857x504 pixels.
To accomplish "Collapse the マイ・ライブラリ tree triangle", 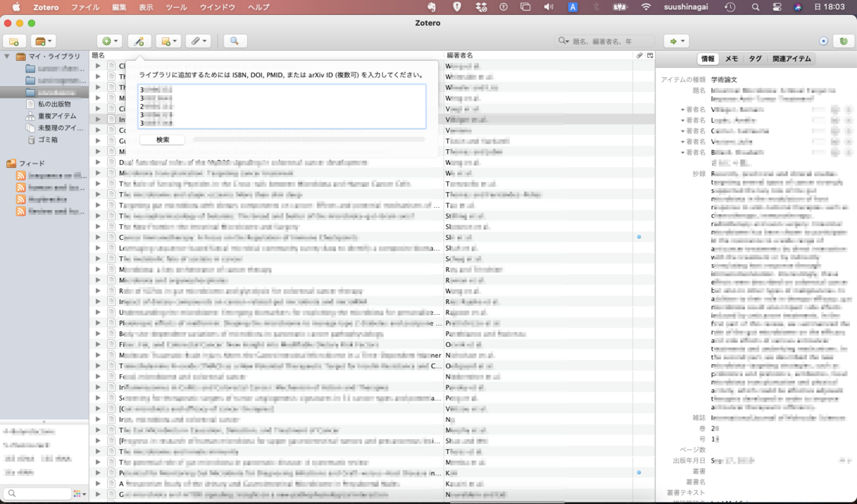I will click(7, 56).
